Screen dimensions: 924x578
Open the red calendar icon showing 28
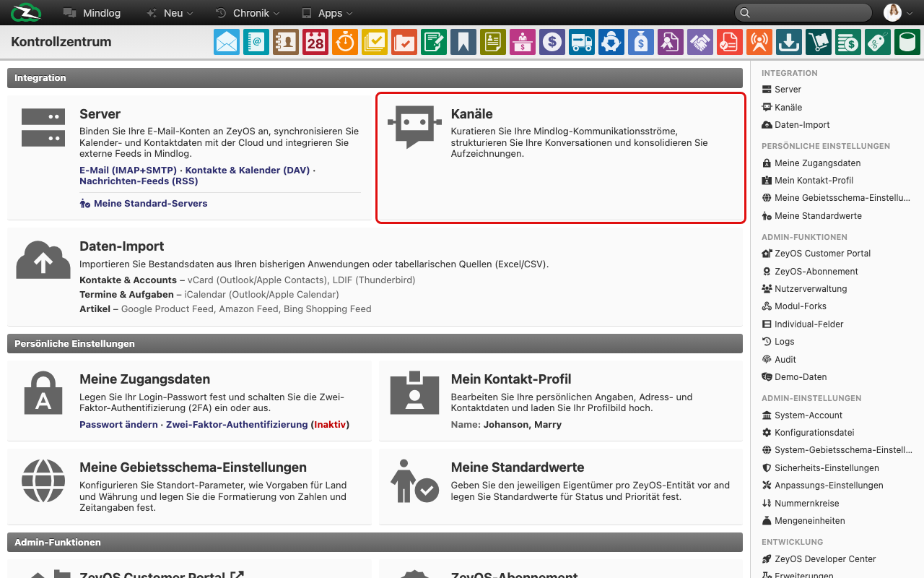315,42
